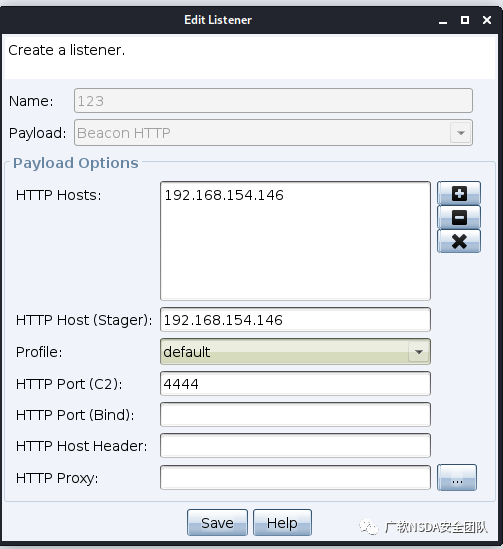Maximize the Edit Listener window
503x549 pixels.
click(x=465, y=20)
